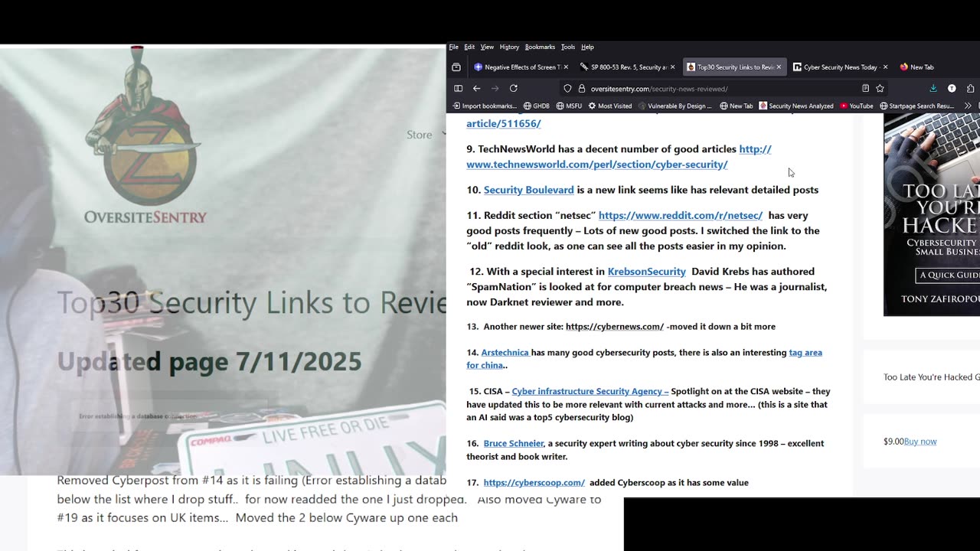Reload the current page

[x=514, y=89]
